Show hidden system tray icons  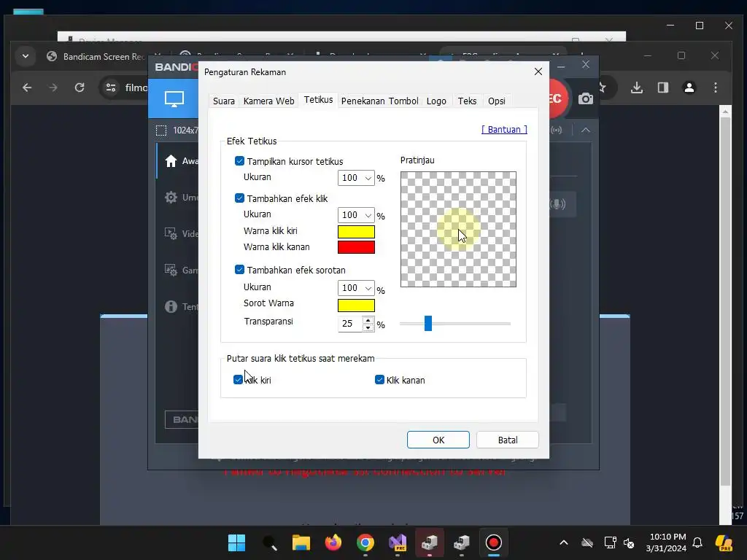(564, 542)
